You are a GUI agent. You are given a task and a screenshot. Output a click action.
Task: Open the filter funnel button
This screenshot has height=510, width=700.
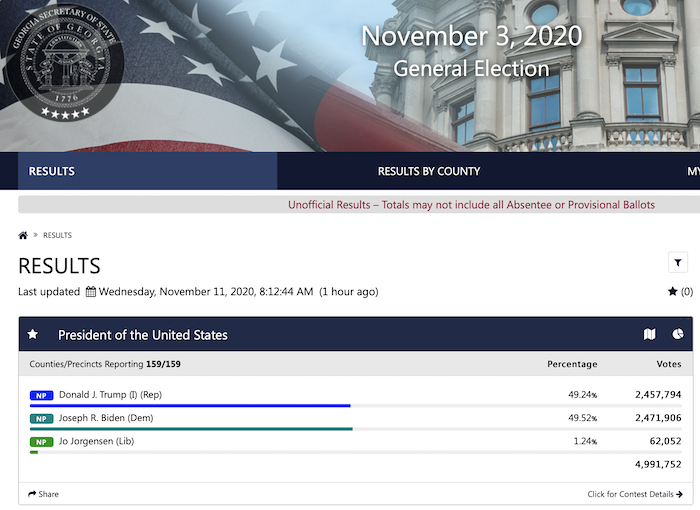pyautogui.click(x=678, y=263)
